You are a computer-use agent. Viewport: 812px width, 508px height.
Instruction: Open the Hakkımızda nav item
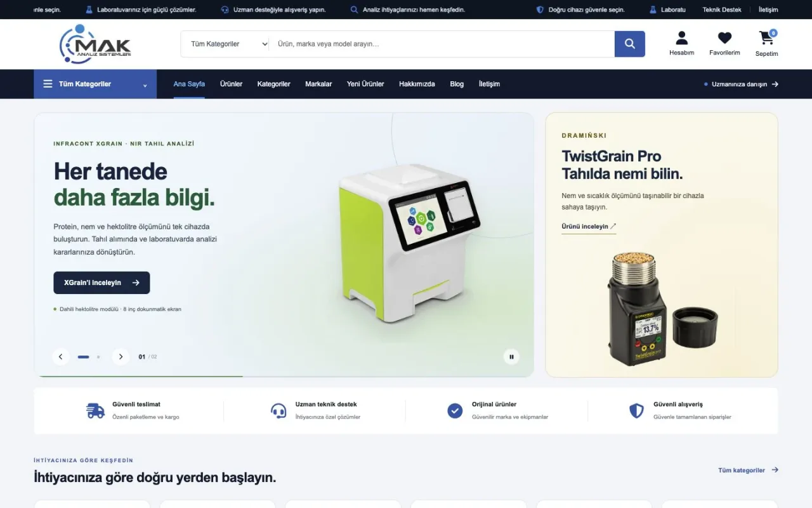[x=417, y=84]
